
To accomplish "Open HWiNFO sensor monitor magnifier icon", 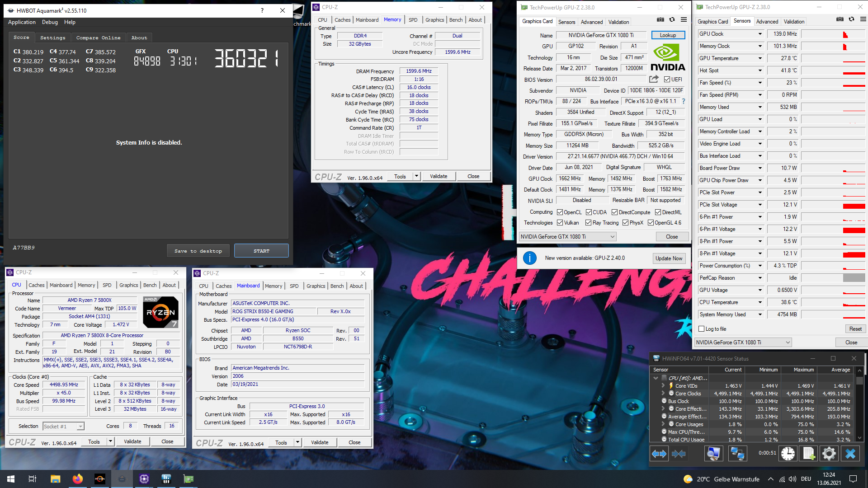I will pos(713,454).
